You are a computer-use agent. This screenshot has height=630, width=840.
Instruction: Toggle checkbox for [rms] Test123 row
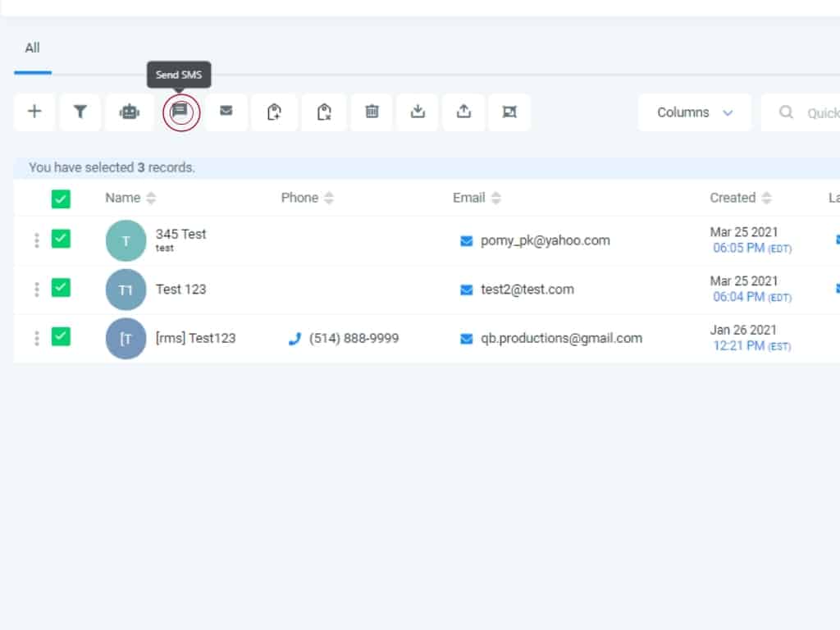(x=61, y=337)
